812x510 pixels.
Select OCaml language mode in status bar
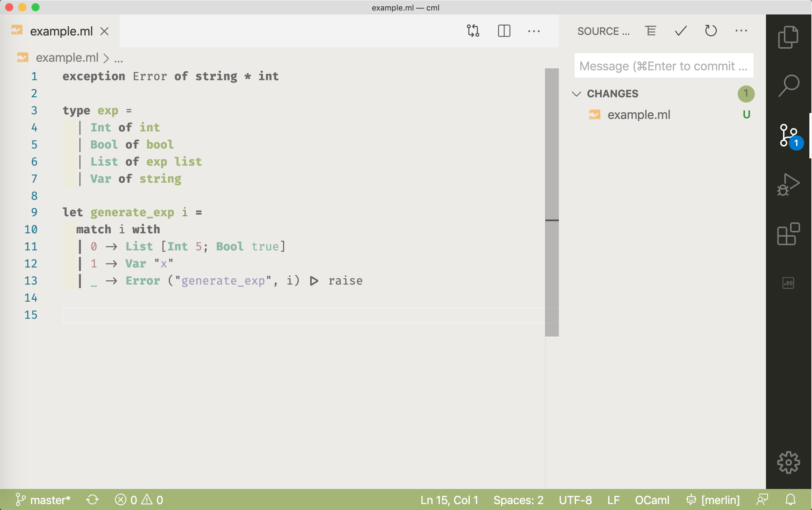coord(652,499)
